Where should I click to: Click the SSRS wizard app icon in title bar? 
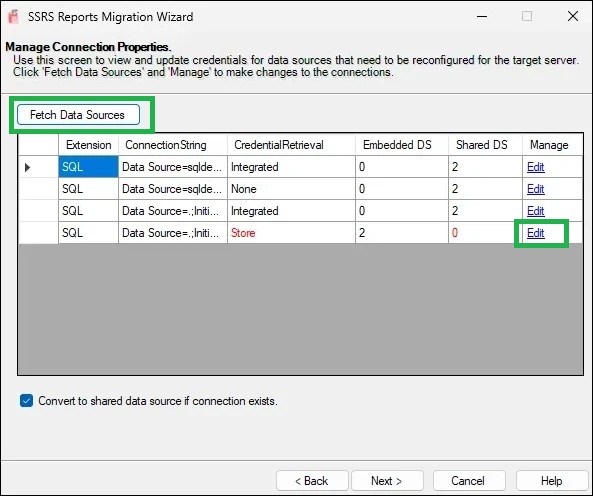(14, 17)
